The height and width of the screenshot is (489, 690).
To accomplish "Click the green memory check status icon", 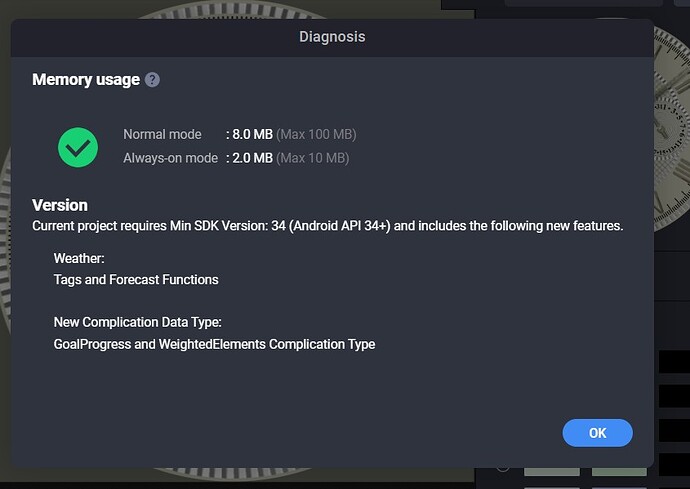I will coord(78,147).
